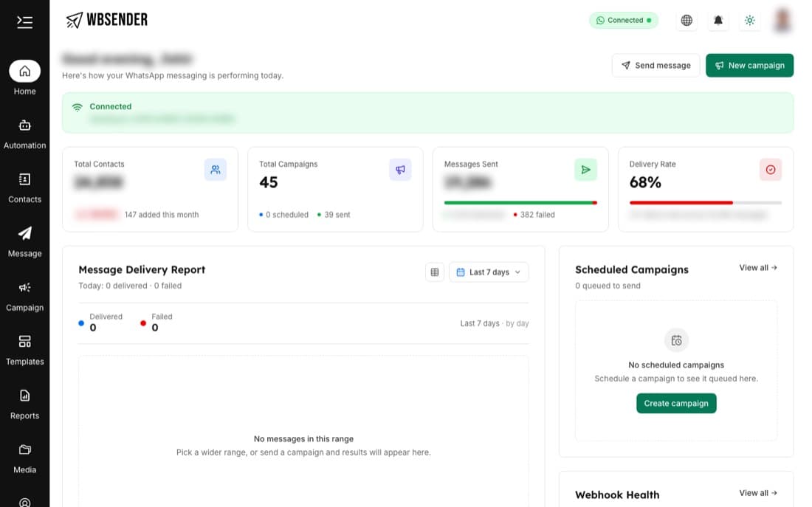
Task: Click View all in Scheduled Campaigns
Action: pyautogui.click(x=758, y=268)
